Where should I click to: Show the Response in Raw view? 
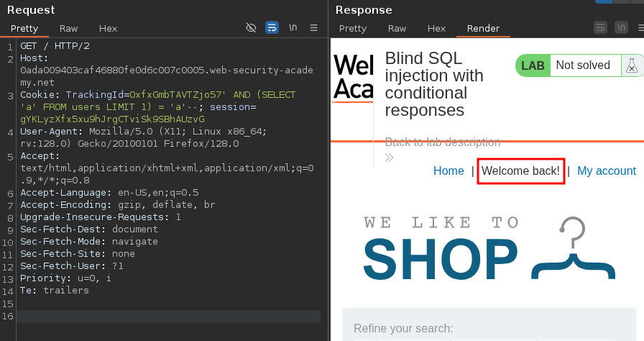click(x=397, y=29)
